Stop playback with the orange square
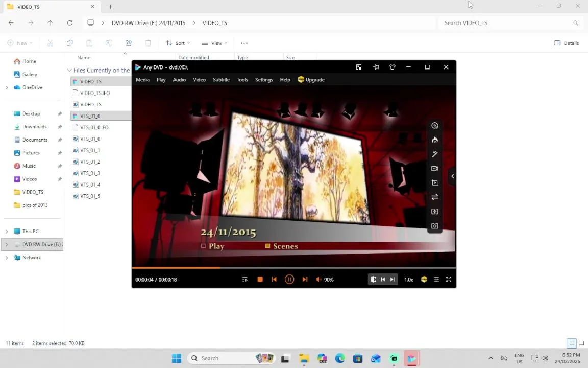This screenshot has height=368, width=588. [x=260, y=280]
